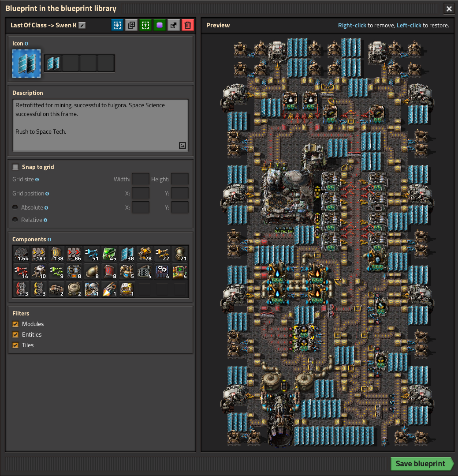
Task: Enable Snap to grid
Action: click(16, 167)
